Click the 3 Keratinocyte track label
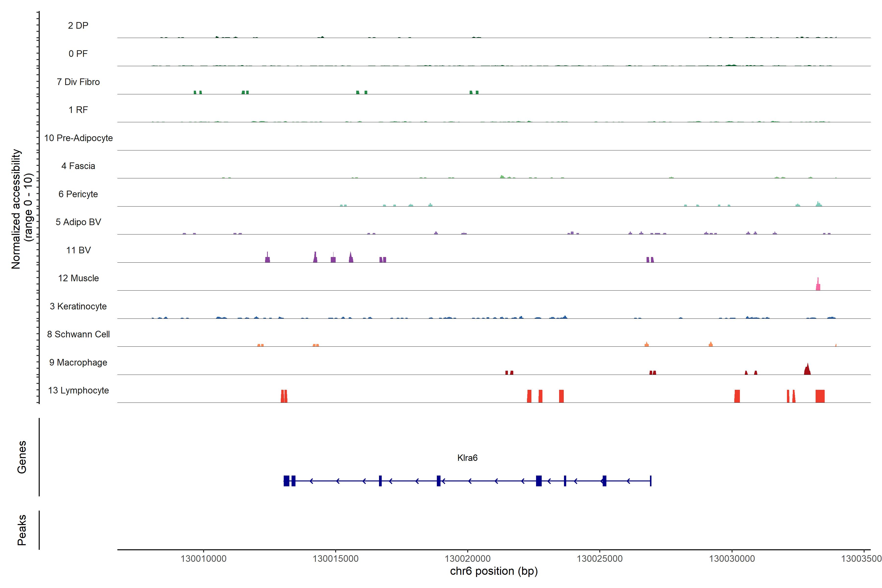This screenshot has width=882, height=588. 78,306
